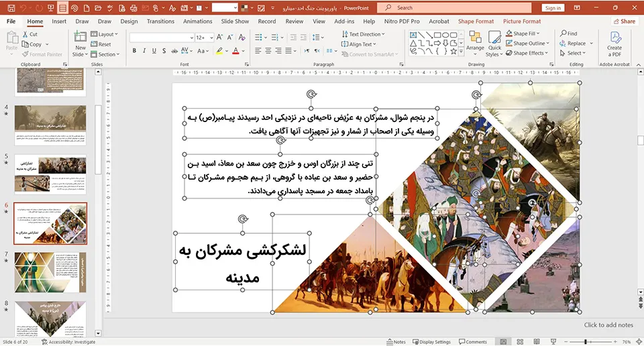Open the bullets list button
644x346 pixels.
pyautogui.click(x=258, y=38)
